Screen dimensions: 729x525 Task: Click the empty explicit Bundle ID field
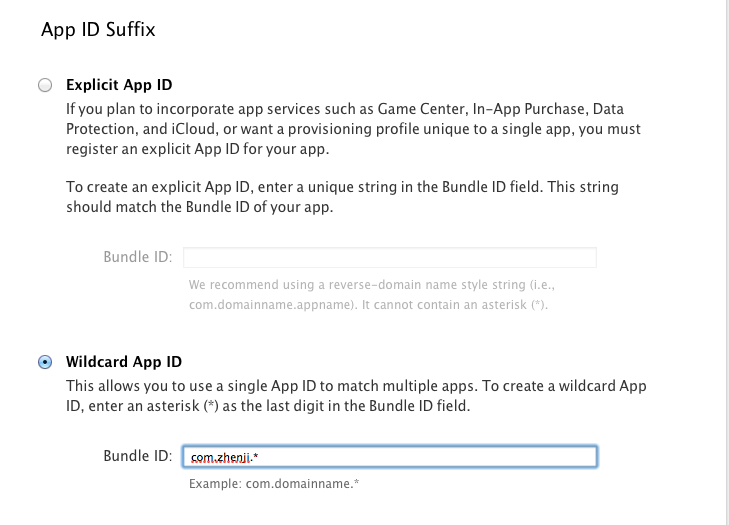pyautogui.click(x=390, y=258)
